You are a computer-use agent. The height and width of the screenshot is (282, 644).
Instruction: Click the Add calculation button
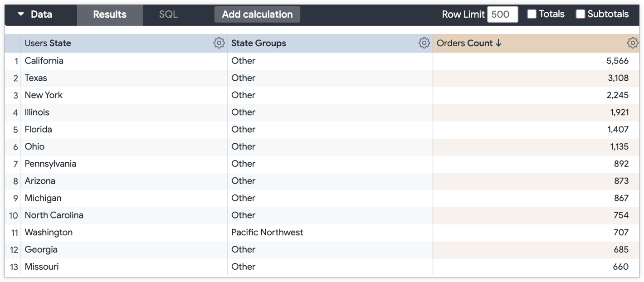click(x=257, y=15)
